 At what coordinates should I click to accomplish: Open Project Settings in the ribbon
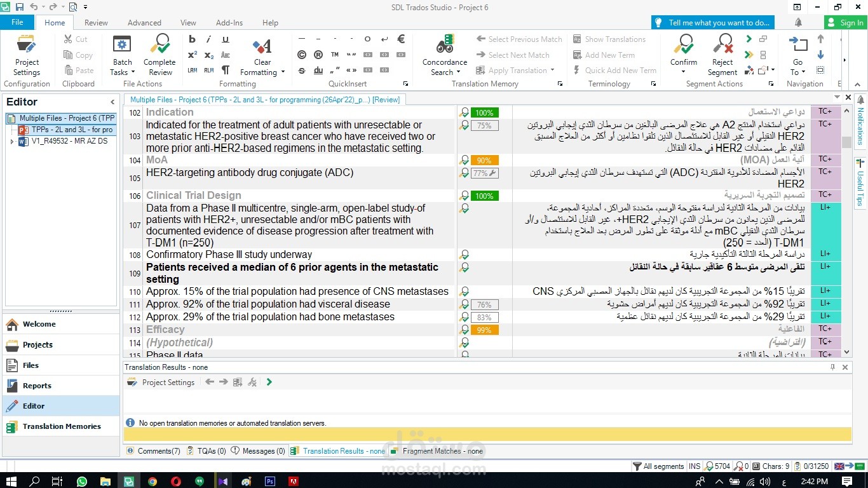tap(27, 55)
